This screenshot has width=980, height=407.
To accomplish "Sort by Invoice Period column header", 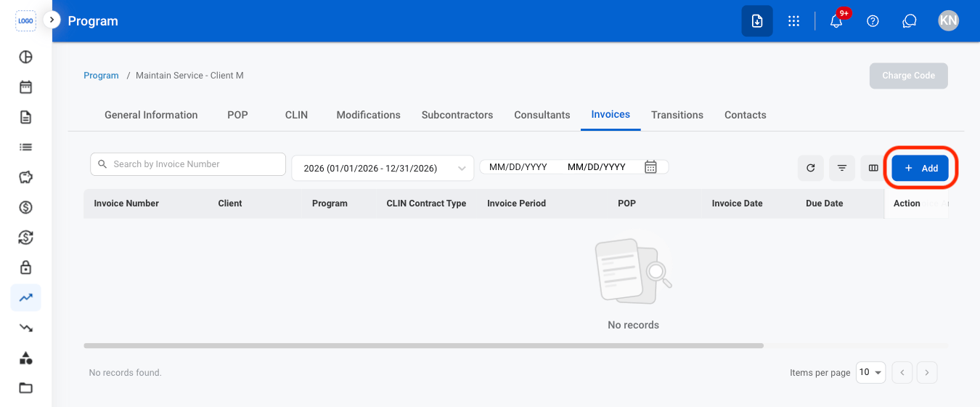I will (x=516, y=203).
